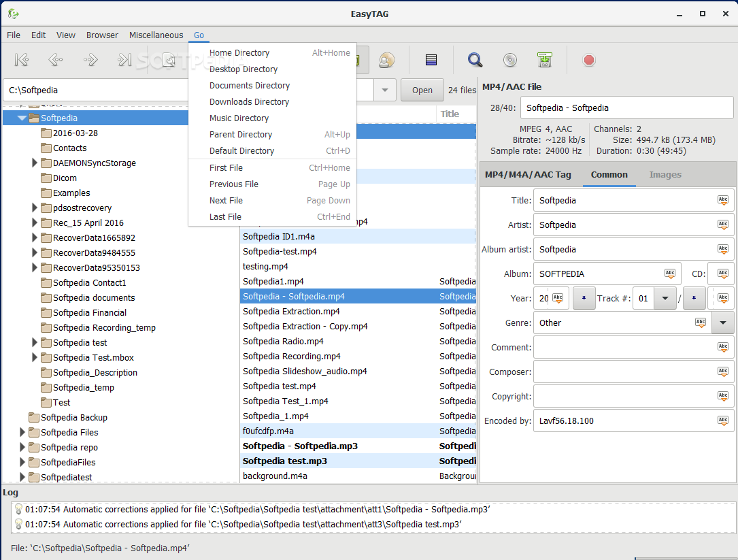Apply Year to all files icon
The image size is (738, 560).
point(558,298)
